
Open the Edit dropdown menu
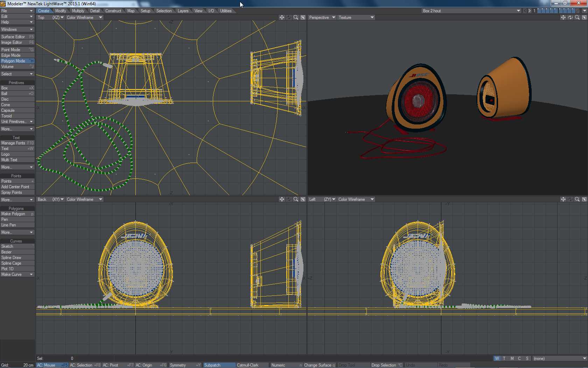click(x=17, y=16)
